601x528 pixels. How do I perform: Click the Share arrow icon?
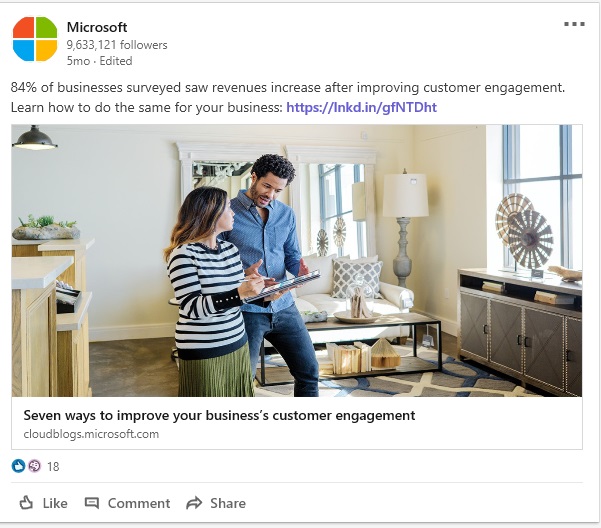[194, 503]
